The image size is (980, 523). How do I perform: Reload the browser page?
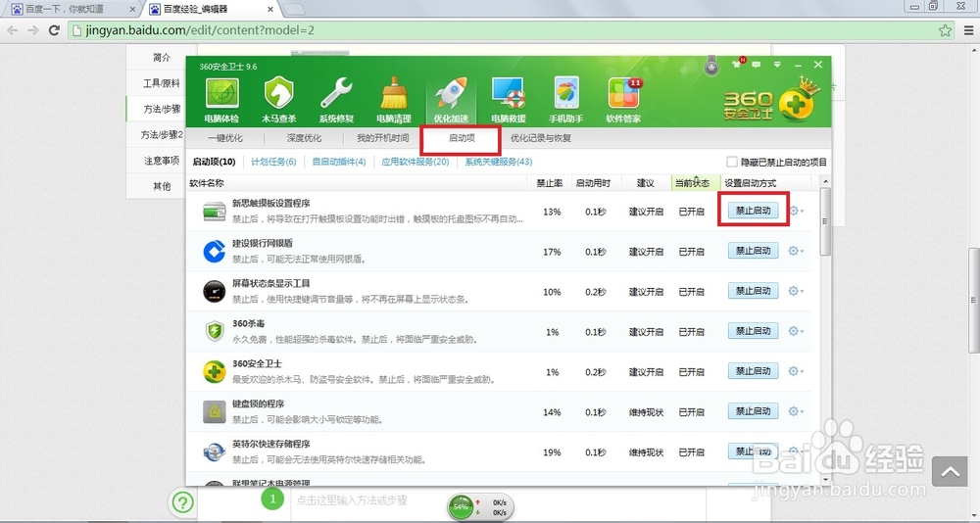[54, 30]
